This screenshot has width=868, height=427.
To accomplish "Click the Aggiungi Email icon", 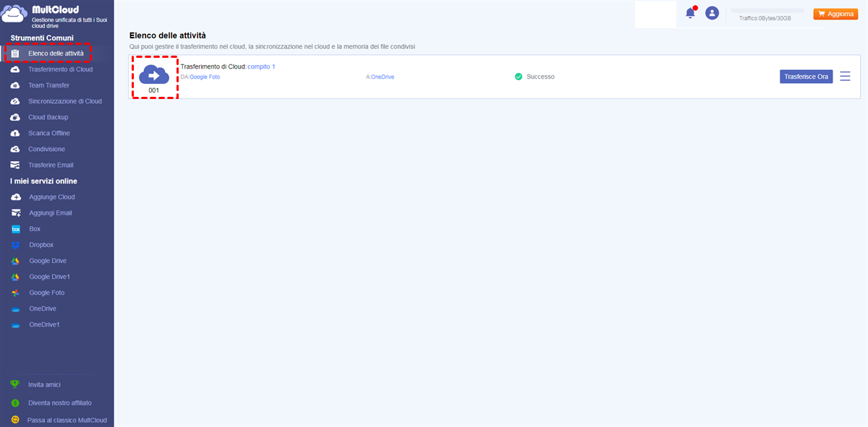I will (x=16, y=213).
